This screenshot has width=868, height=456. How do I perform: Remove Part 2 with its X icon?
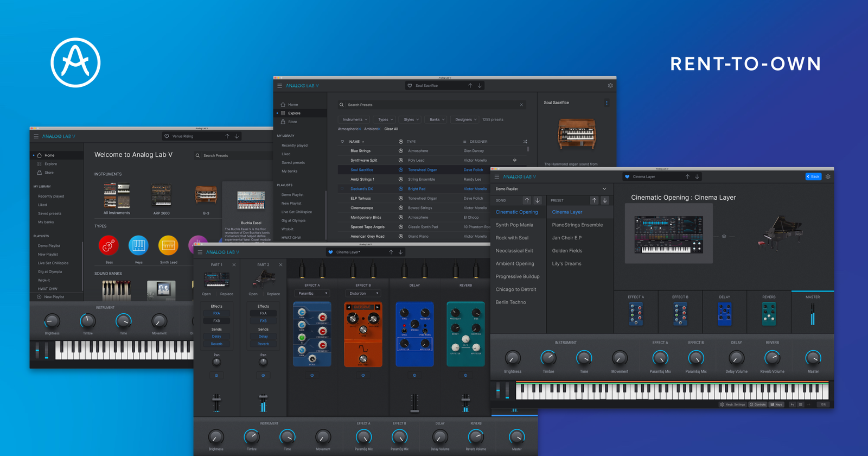tap(280, 265)
